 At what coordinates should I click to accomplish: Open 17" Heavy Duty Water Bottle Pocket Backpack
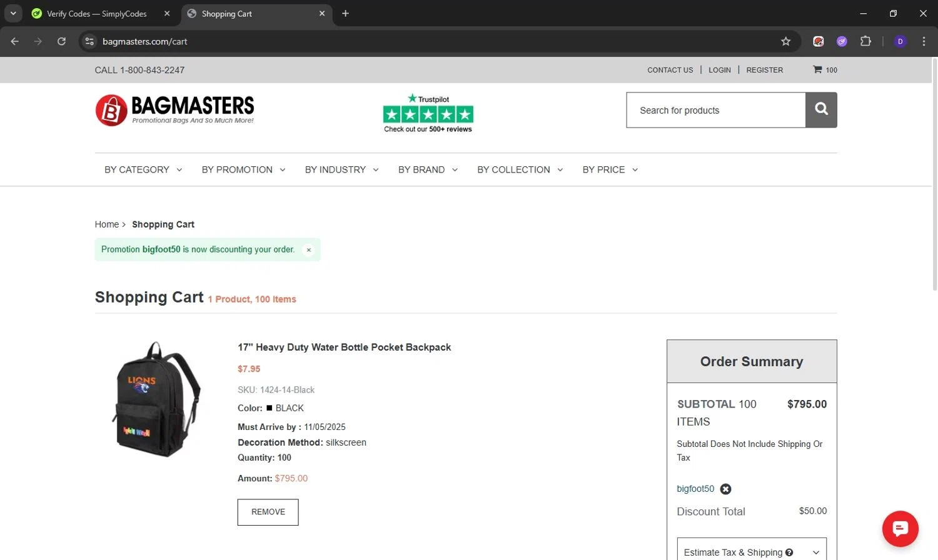[x=344, y=347]
